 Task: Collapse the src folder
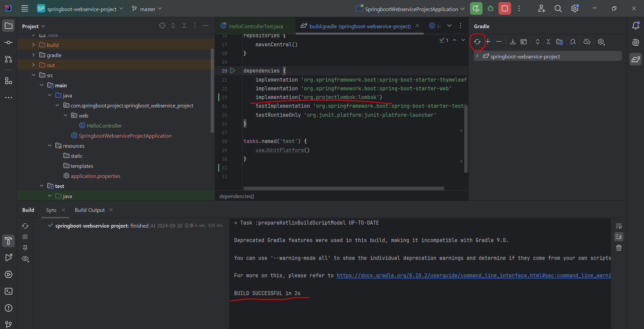click(33, 75)
